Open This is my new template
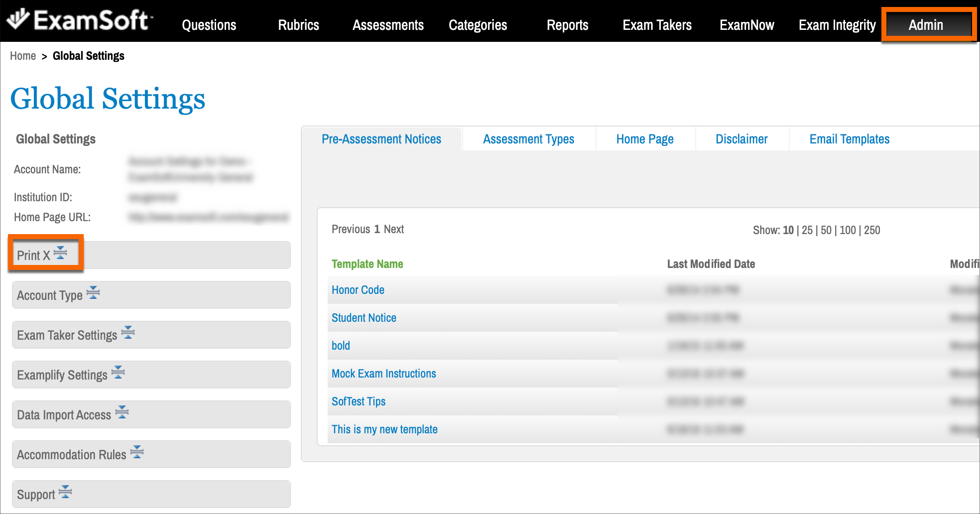 coord(384,429)
